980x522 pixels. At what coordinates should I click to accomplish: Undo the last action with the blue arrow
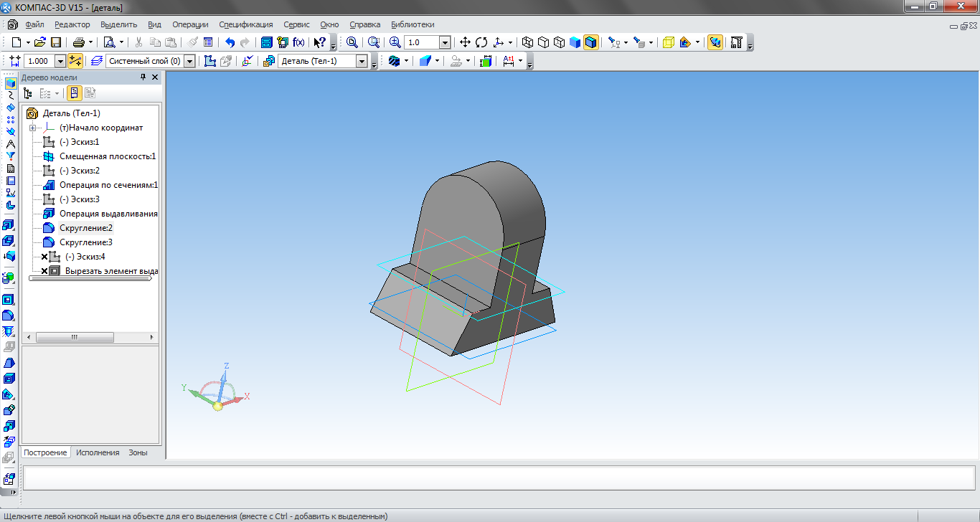click(x=230, y=42)
